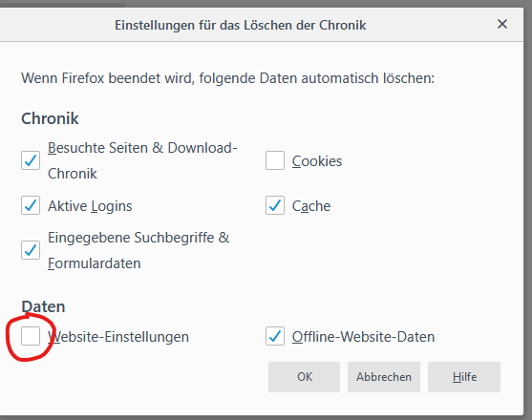
Task: Click the Chronik section heading
Action: (x=50, y=118)
